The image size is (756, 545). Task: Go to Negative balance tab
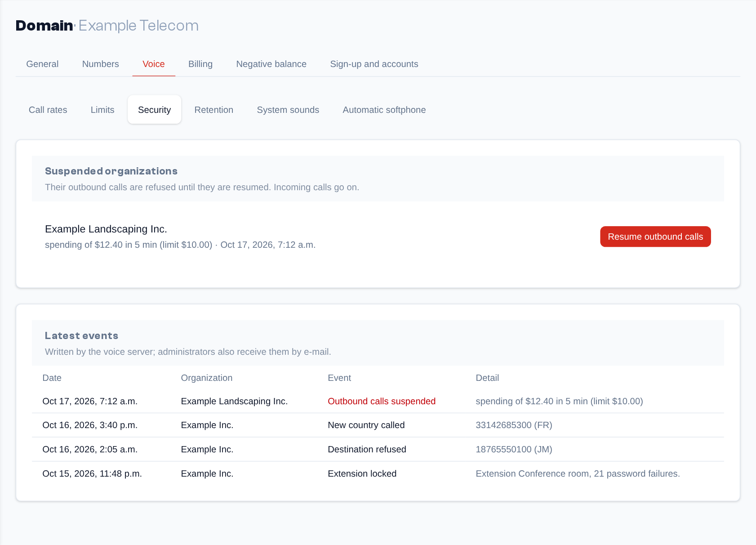click(x=271, y=64)
